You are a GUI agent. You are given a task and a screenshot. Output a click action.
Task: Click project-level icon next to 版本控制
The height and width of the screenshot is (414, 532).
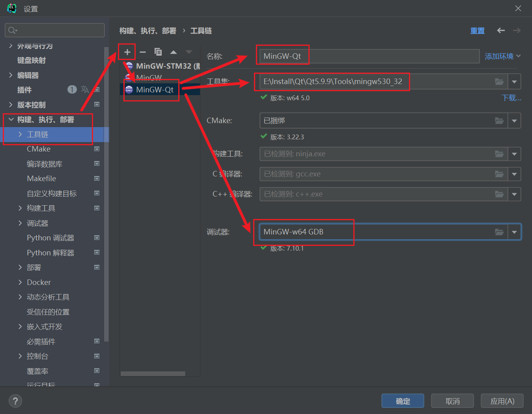point(97,105)
